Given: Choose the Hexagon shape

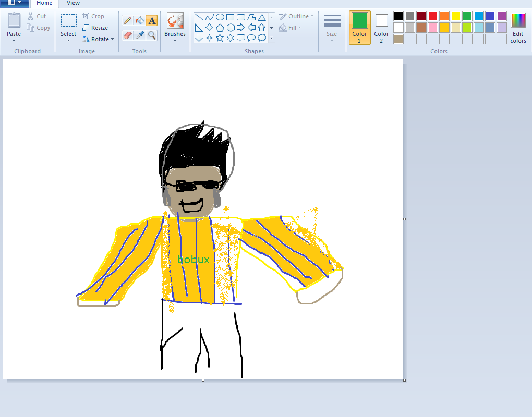Looking at the screenshot, I should [x=231, y=28].
